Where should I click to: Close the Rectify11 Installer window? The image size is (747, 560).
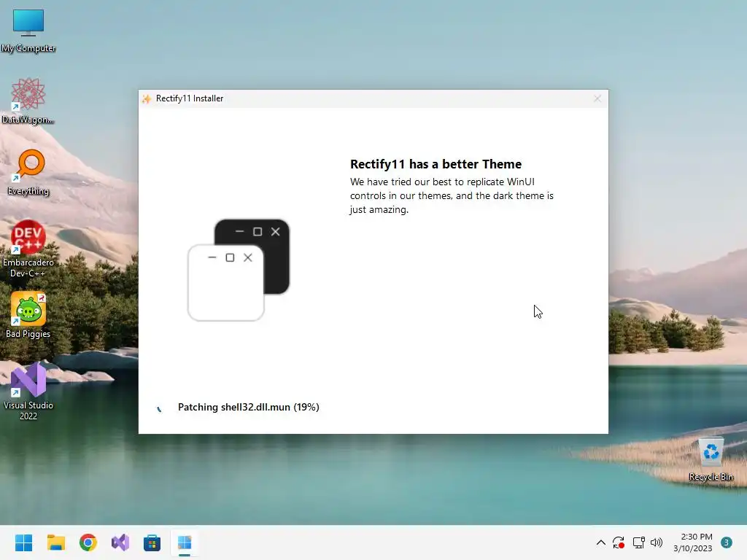pos(597,98)
